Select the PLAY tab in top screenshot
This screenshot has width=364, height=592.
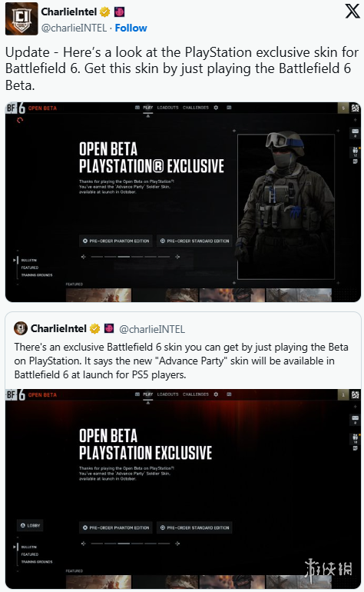(148, 108)
